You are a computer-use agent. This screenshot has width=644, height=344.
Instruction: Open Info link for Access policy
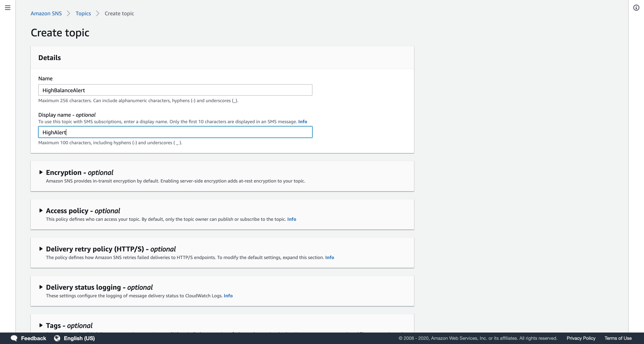pos(292,219)
